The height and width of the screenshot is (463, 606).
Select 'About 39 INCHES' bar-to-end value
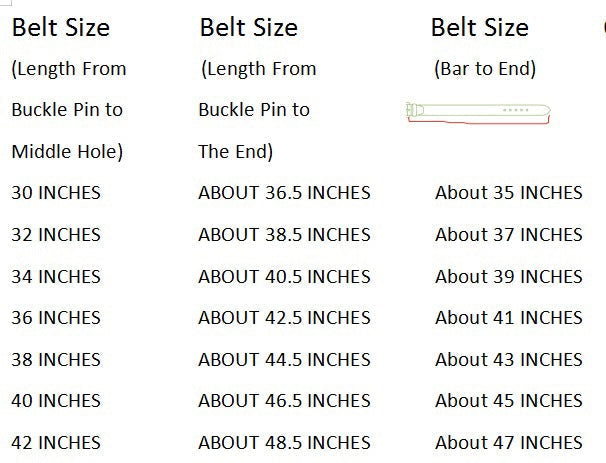pyautogui.click(x=508, y=276)
